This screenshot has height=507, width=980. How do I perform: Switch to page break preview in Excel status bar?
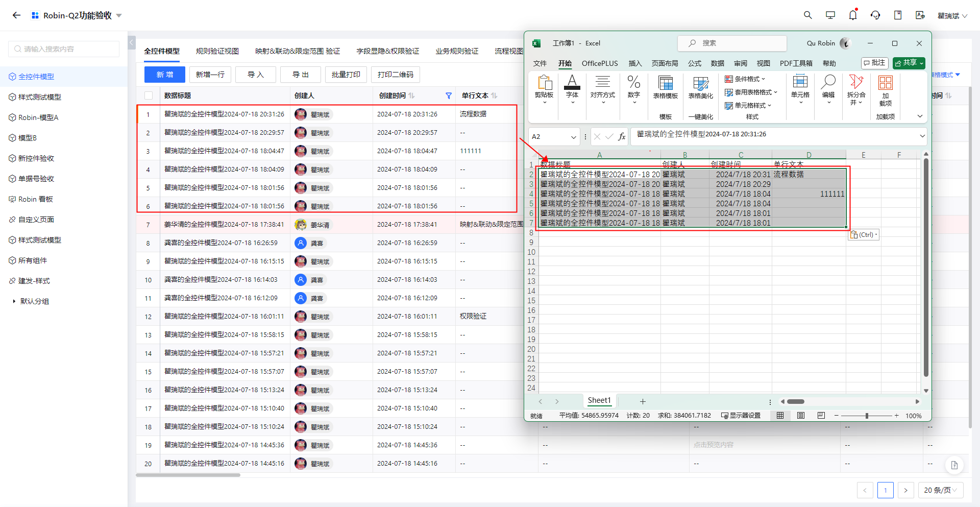pos(821,416)
